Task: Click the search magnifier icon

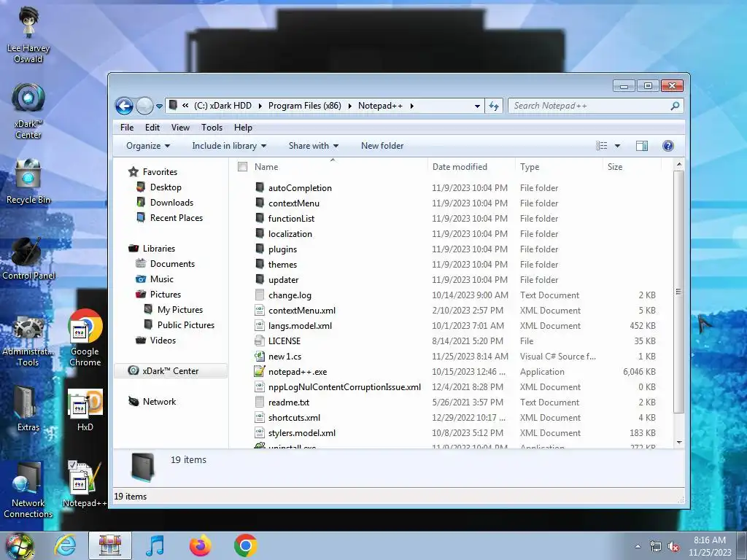Action: click(675, 106)
